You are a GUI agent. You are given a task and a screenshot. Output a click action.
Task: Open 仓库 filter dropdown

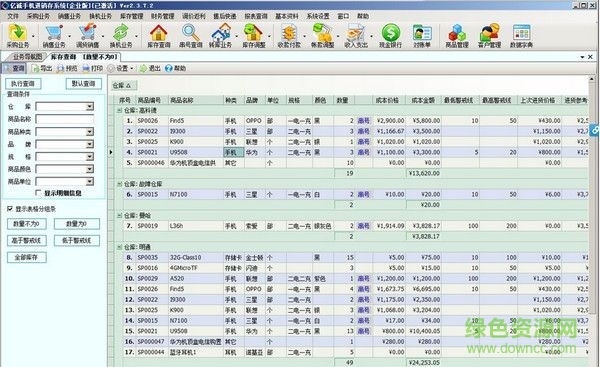[x=90, y=106]
